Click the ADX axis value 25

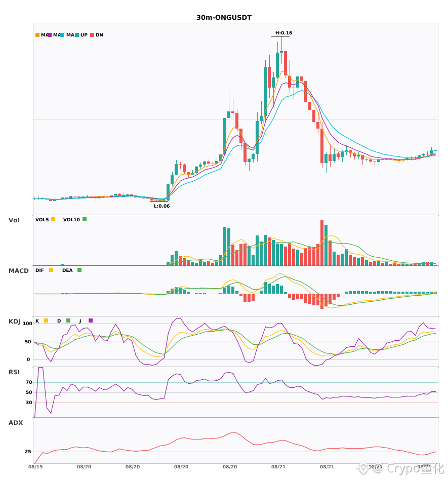click(28, 452)
